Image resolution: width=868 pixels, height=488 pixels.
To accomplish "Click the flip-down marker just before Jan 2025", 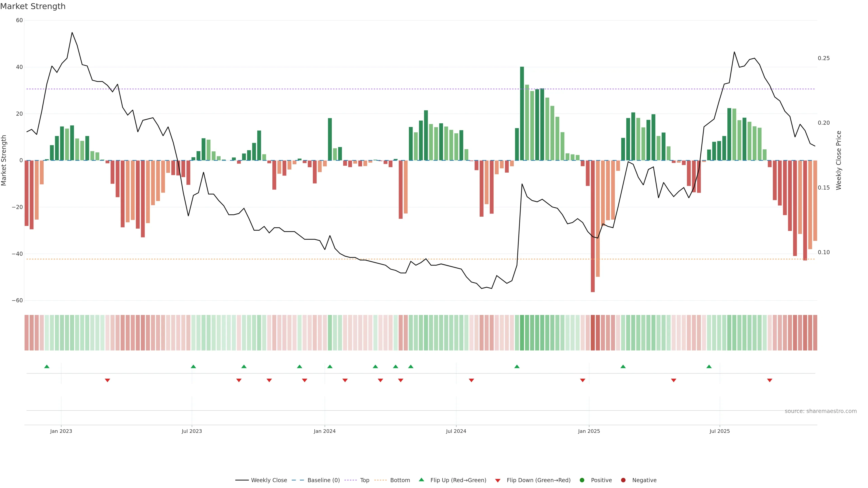I will tap(583, 380).
